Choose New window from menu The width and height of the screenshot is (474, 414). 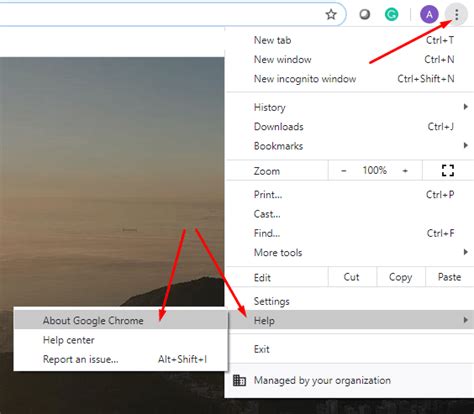pyautogui.click(x=350, y=60)
